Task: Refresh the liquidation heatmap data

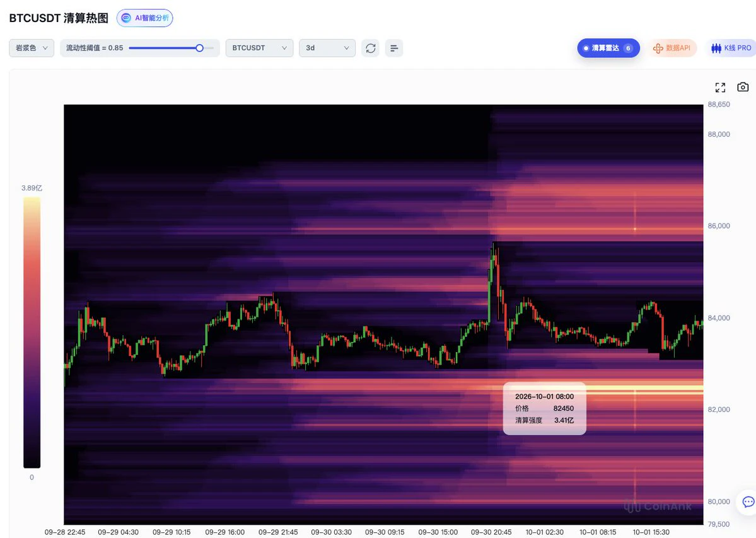Action: tap(371, 48)
